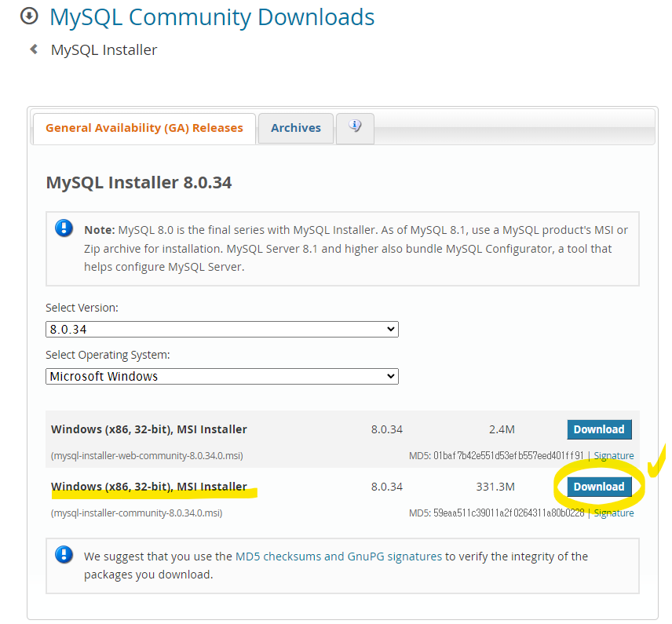Click the first Windows (x86, 32-bit) MSI title
The height and width of the screenshot is (624, 672).
(149, 429)
